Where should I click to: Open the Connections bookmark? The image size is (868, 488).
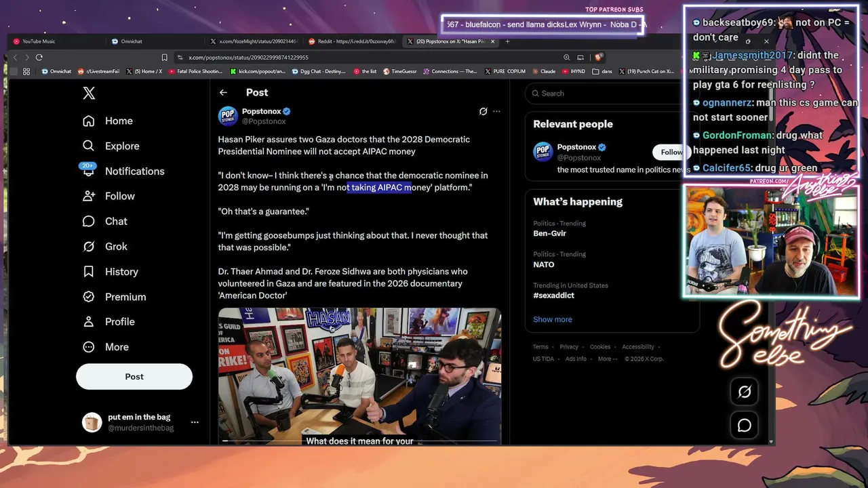(450, 71)
